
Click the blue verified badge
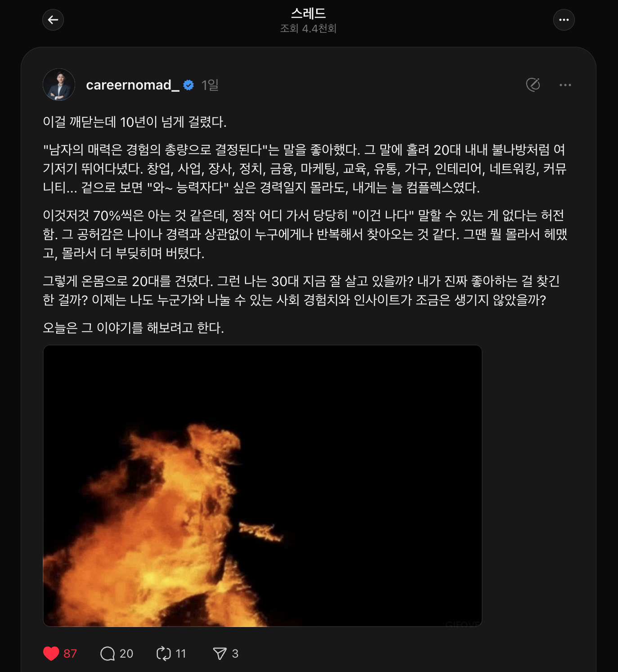pos(188,85)
